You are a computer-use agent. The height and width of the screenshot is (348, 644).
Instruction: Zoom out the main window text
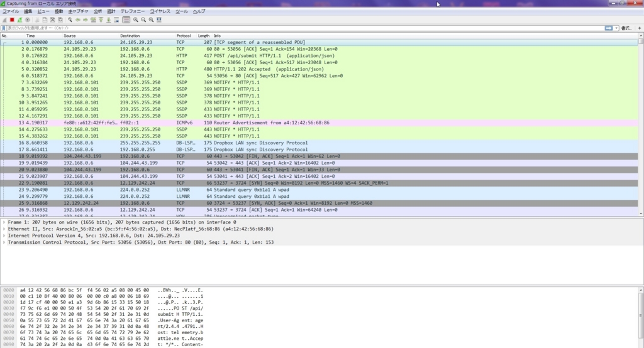(x=143, y=19)
